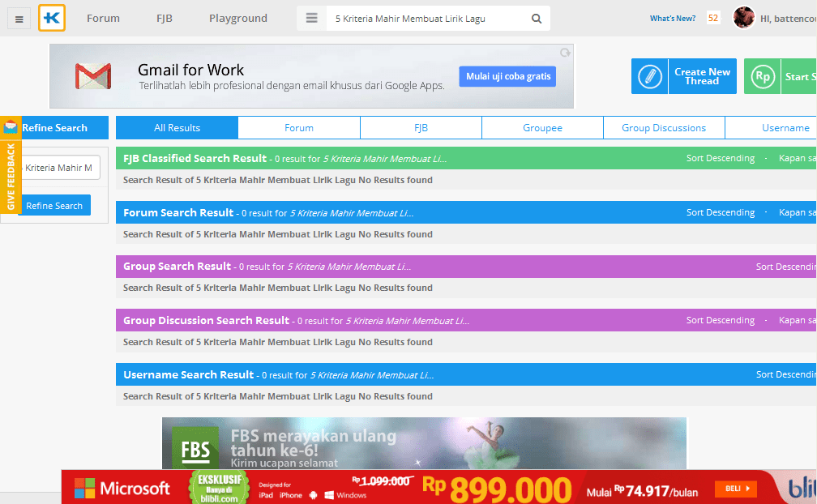The image size is (817, 504).
Task: Click the Refine Search keyword field
Action: (x=61, y=168)
